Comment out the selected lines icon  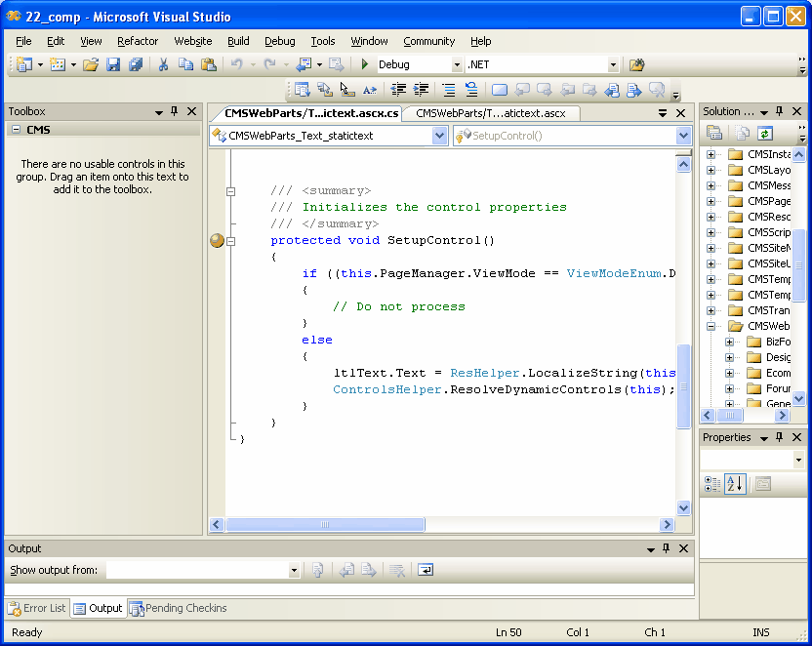[449, 90]
